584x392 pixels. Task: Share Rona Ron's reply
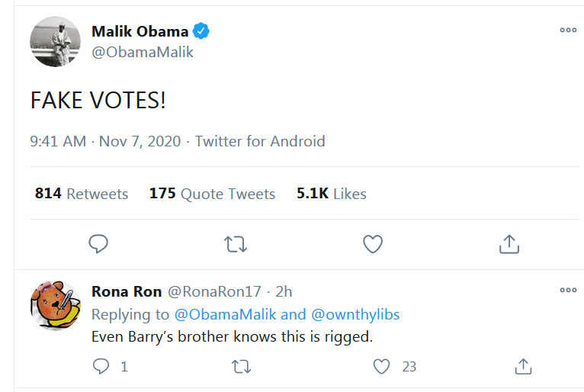click(523, 366)
